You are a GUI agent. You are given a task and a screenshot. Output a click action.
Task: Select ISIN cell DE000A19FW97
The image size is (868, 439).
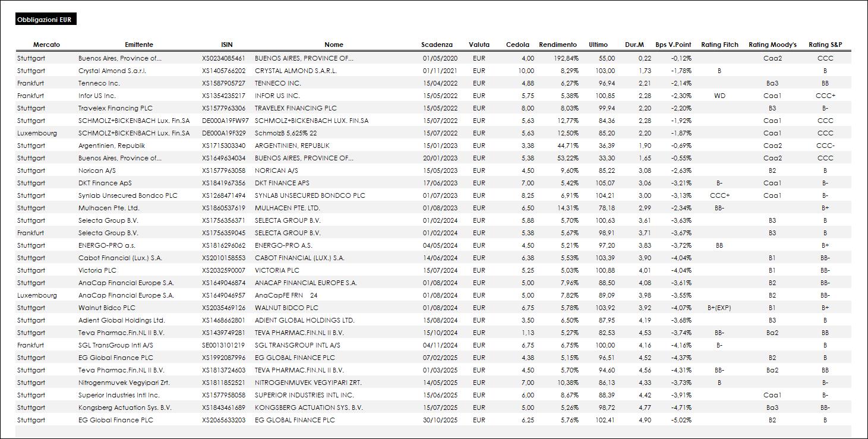point(225,121)
